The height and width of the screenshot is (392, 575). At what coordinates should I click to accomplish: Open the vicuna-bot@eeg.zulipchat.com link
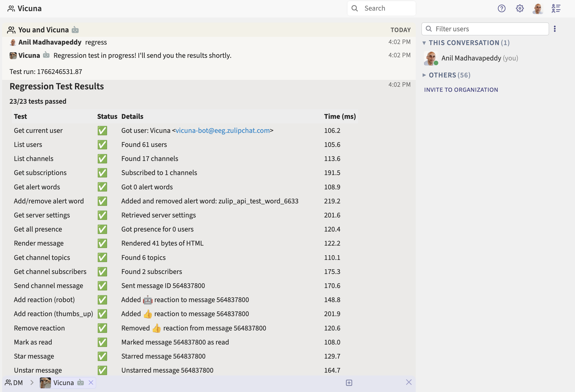223,130
